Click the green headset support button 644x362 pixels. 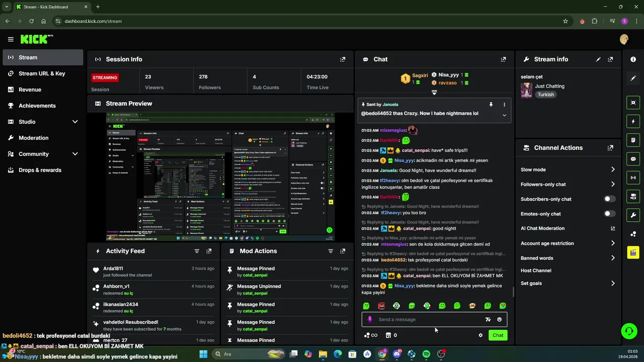(629, 331)
